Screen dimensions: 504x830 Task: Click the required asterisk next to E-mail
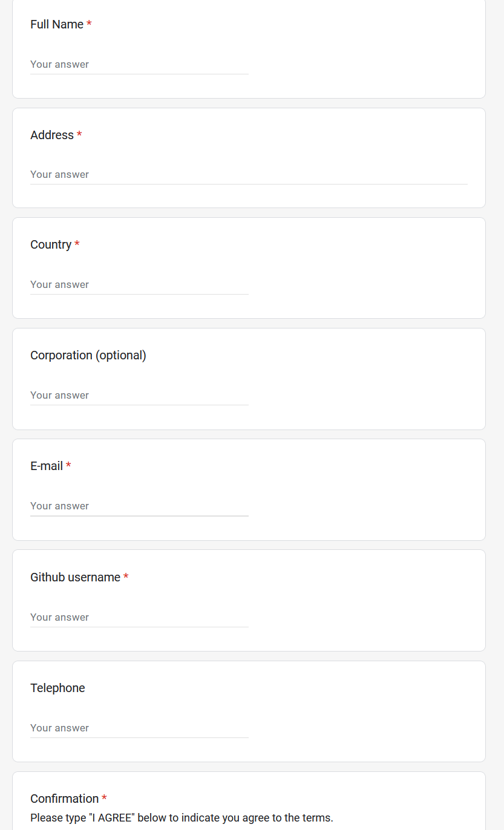click(68, 465)
